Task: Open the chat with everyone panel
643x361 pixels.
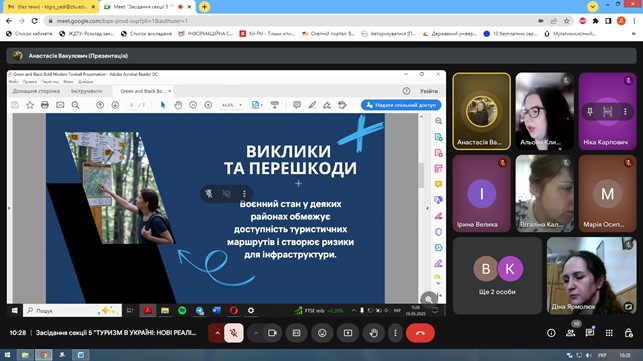Action: click(590, 333)
